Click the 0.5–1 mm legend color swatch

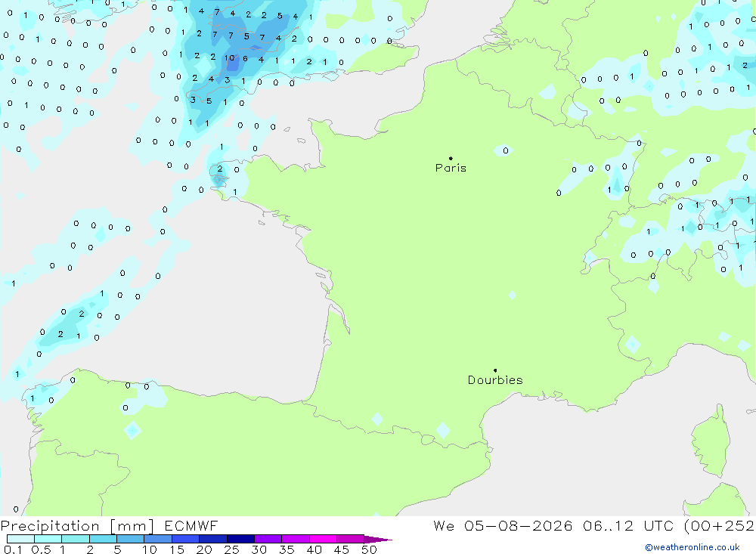tap(48, 539)
